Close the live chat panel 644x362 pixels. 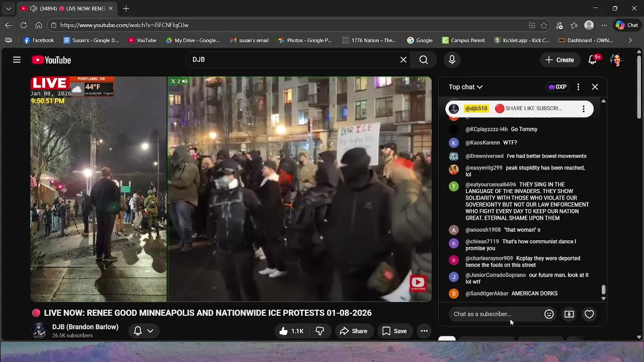pyautogui.click(x=595, y=87)
